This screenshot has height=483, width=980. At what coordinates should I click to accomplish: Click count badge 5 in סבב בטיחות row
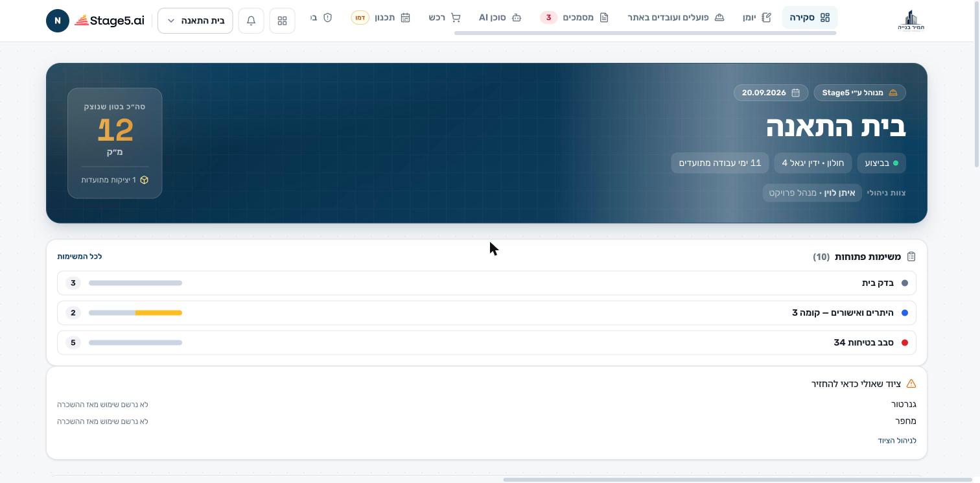[73, 342]
